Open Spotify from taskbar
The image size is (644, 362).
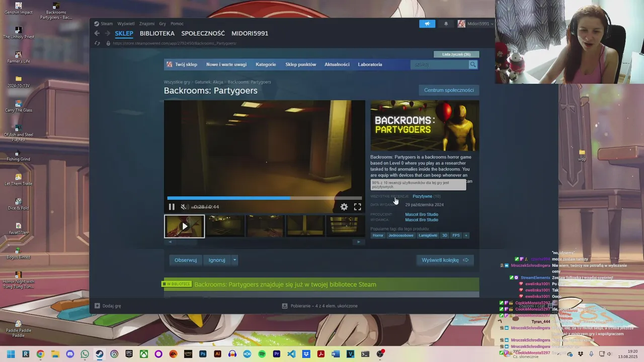262,354
